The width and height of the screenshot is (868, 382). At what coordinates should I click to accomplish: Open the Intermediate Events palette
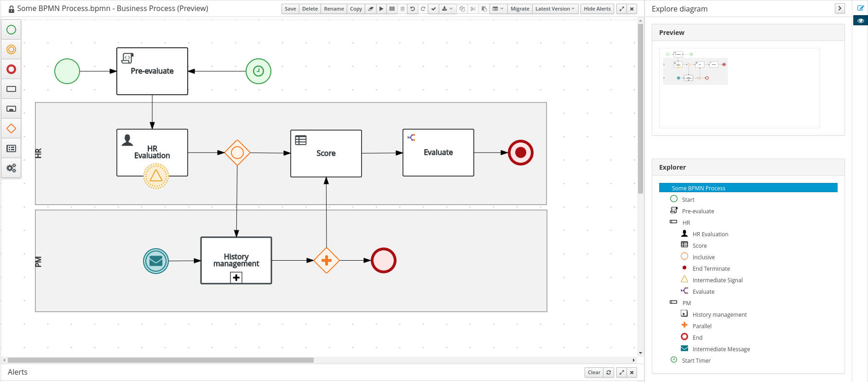click(x=11, y=50)
